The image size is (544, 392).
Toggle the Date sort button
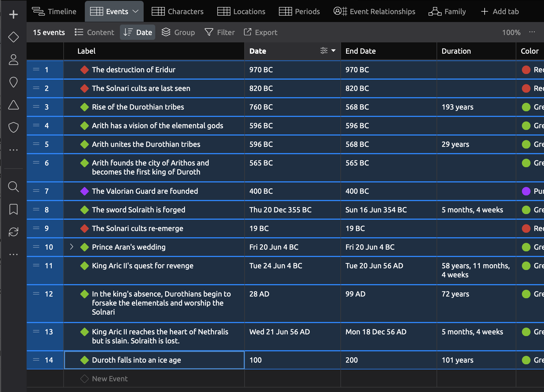[x=138, y=32]
